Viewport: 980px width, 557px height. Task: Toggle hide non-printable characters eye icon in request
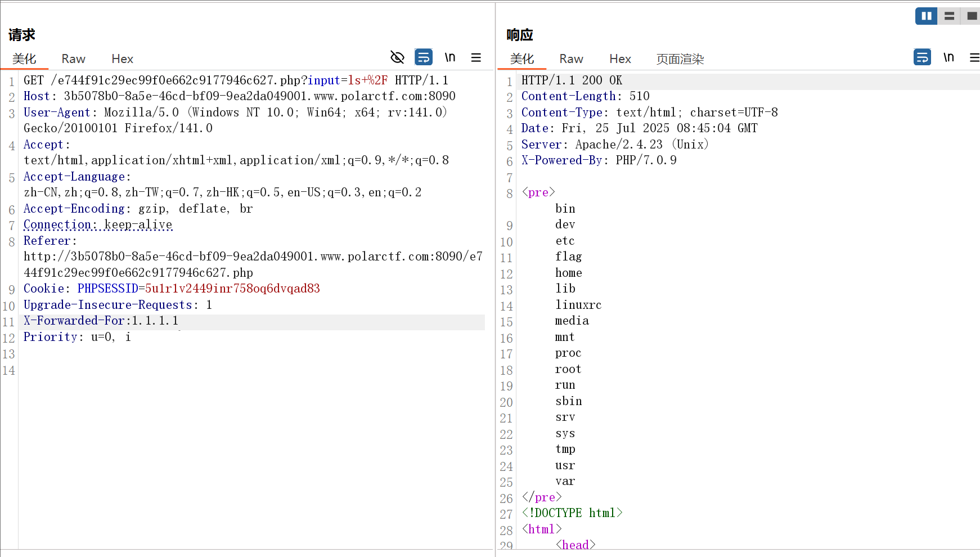coord(397,57)
